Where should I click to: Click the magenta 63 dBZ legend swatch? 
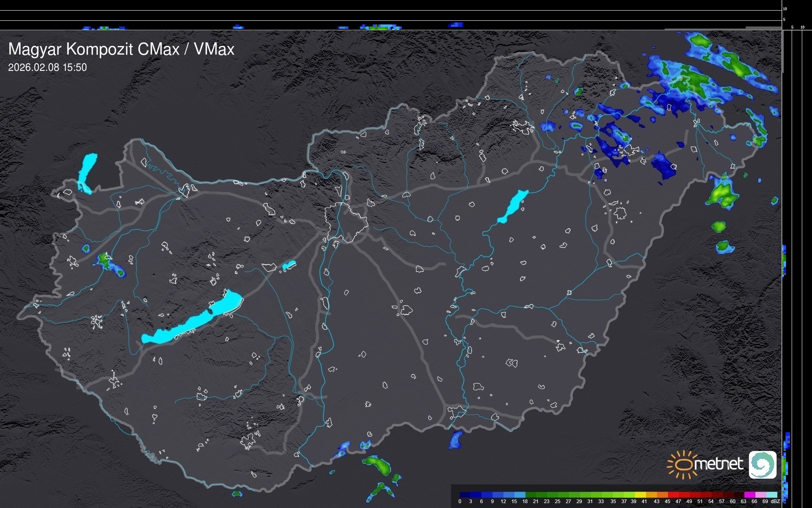pyautogui.click(x=750, y=495)
